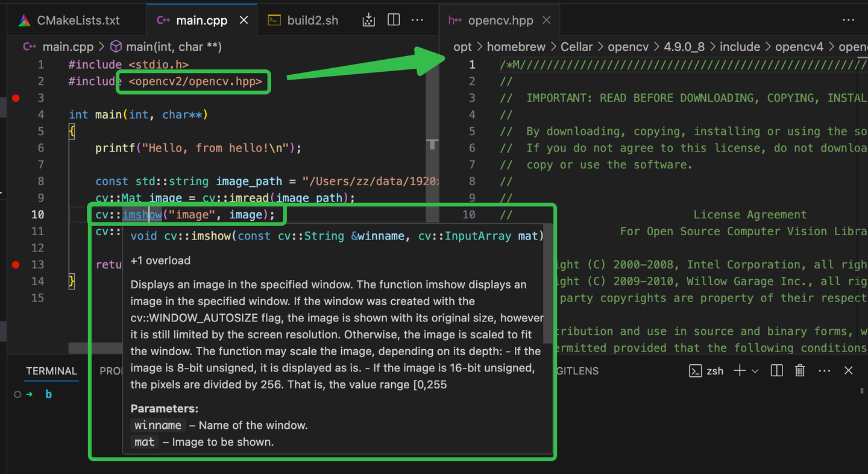Split the editor using the split icon

[393, 19]
